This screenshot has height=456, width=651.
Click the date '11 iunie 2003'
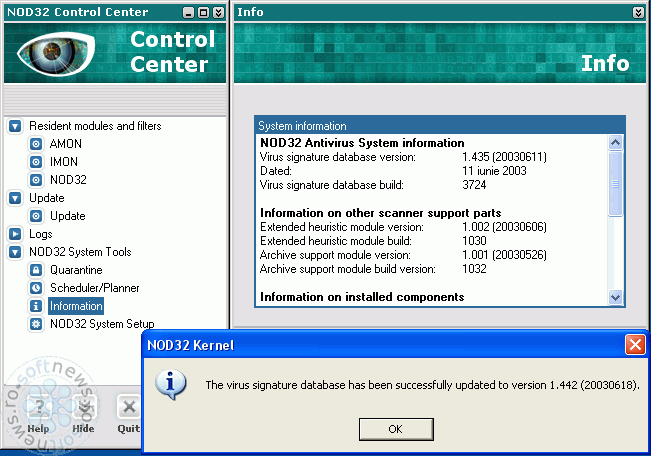click(494, 171)
